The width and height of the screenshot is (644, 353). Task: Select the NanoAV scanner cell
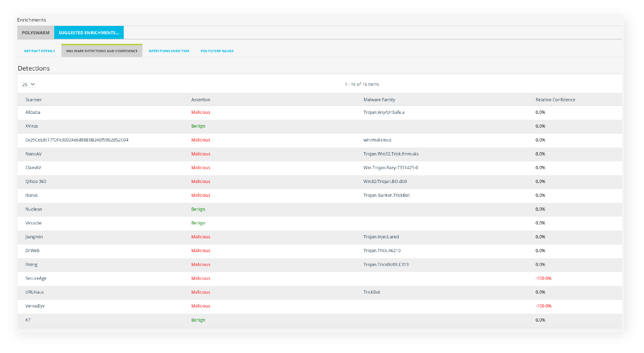pyautogui.click(x=33, y=154)
